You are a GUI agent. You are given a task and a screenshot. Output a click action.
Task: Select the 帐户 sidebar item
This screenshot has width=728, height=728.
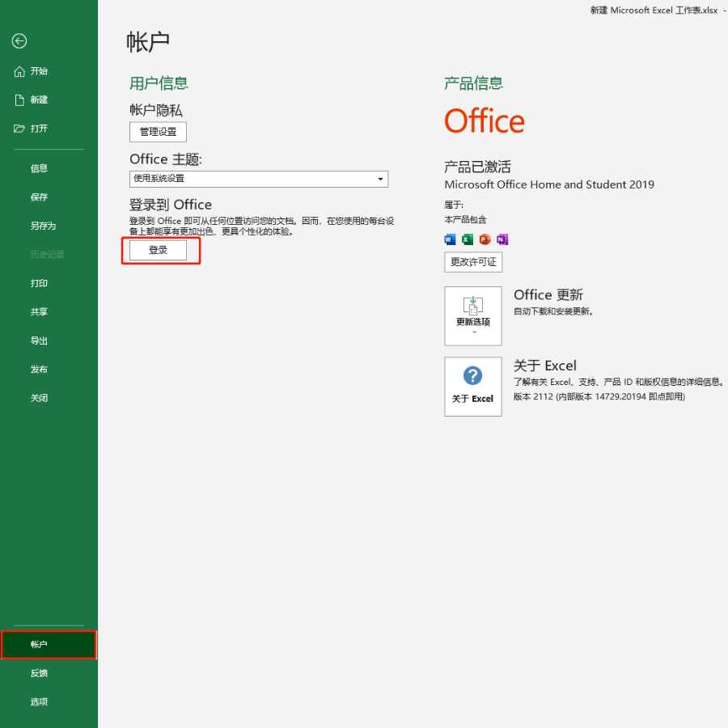click(49, 645)
